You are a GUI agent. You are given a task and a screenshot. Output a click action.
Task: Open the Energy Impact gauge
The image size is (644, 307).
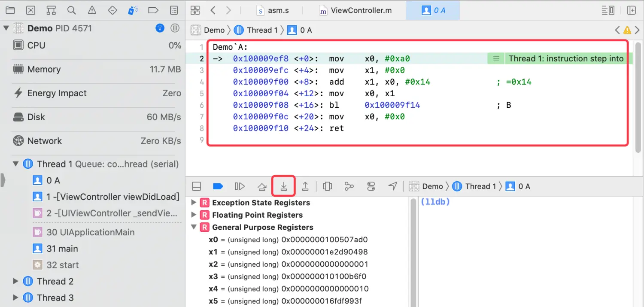(97, 93)
